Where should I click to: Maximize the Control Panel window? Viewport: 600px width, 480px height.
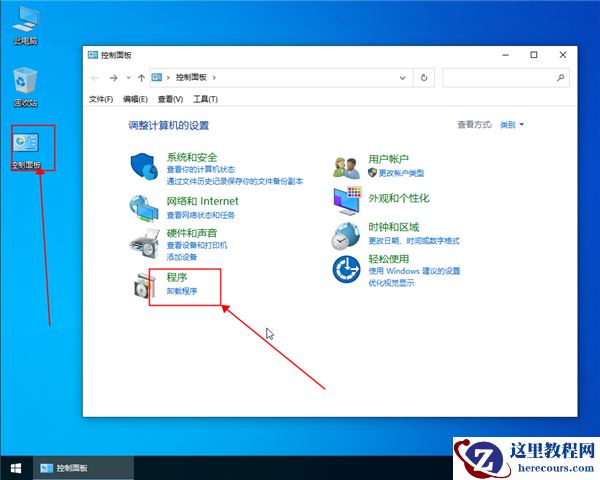pos(534,55)
